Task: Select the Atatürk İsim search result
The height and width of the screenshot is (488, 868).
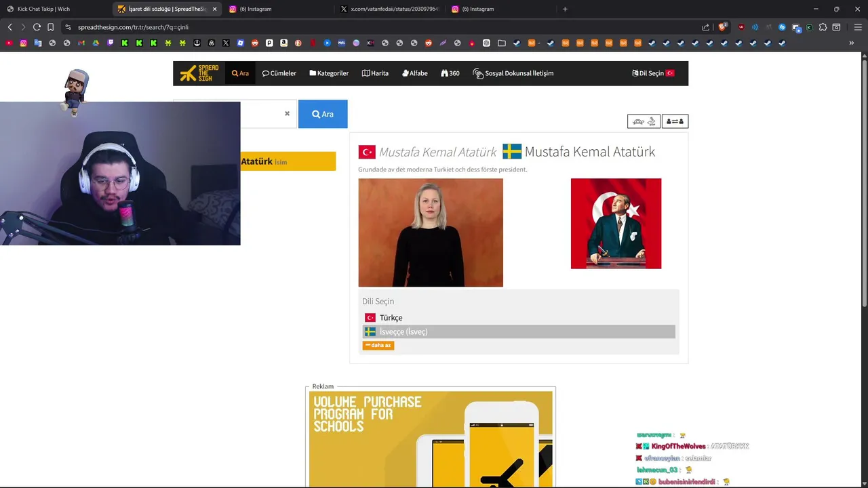Action: coord(288,161)
